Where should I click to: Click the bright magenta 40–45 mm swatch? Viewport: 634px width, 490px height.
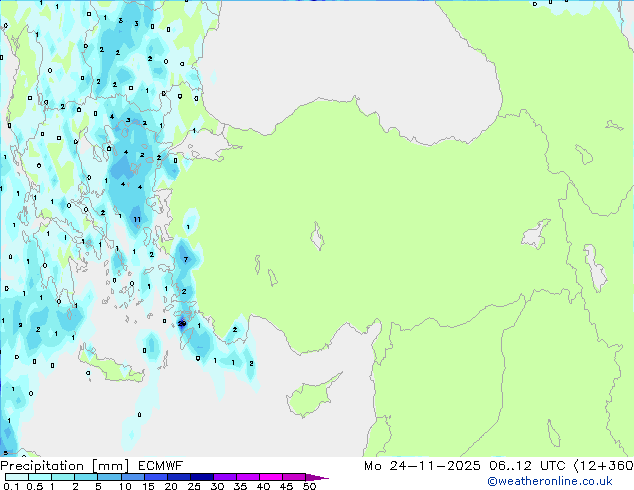(x=271, y=477)
